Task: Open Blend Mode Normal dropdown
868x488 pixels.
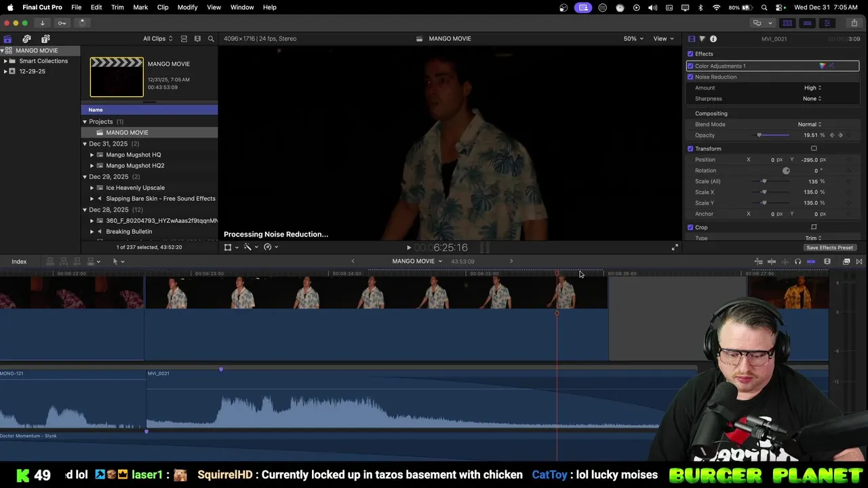Action: coord(810,124)
